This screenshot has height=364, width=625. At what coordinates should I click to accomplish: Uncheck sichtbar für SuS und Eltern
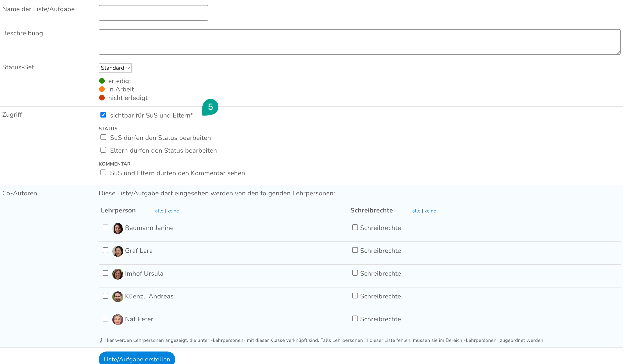(x=104, y=115)
